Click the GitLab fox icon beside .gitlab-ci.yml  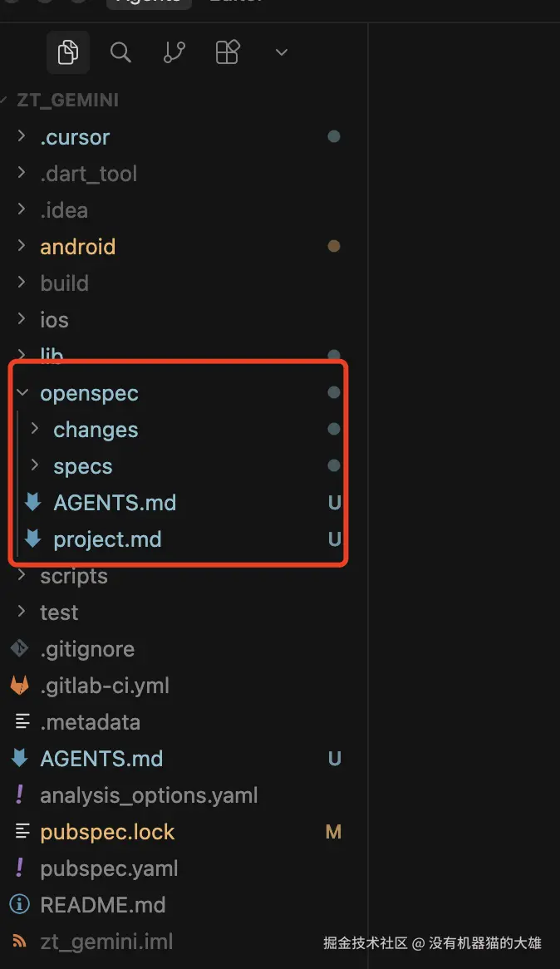(20, 685)
